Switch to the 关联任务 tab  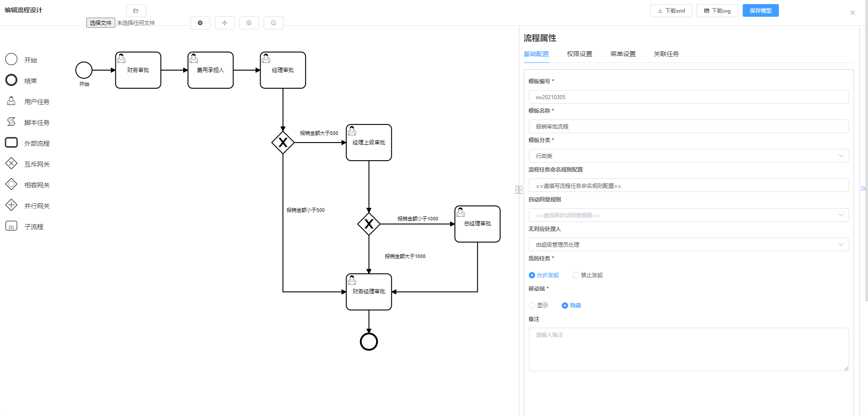pos(666,54)
